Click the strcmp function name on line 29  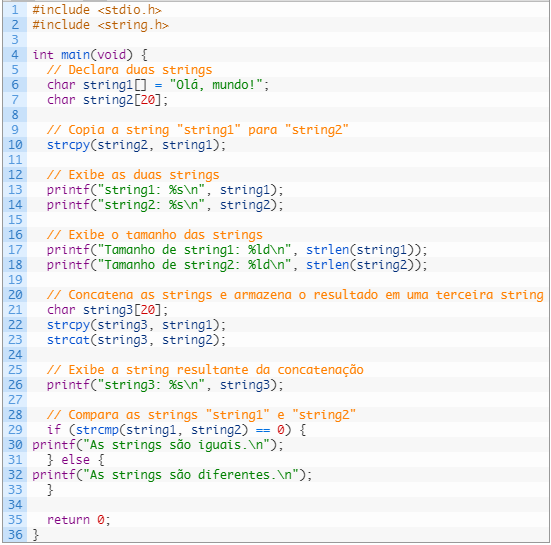pos(97,430)
